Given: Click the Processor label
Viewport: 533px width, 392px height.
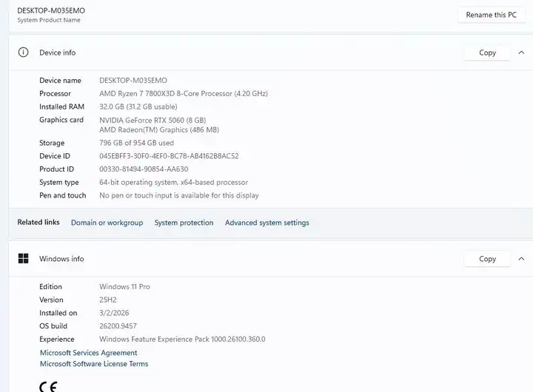Looking at the screenshot, I should (55, 93).
